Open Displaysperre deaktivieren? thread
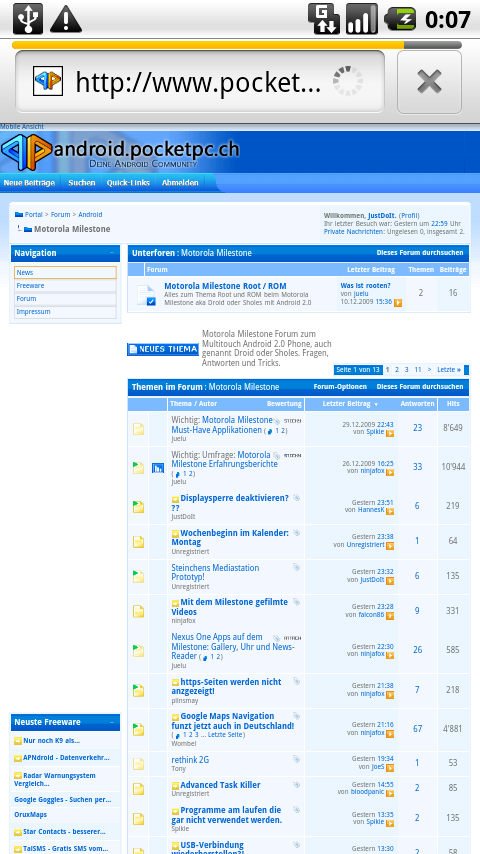Image resolution: width=480 pixels, height=854 pixels. pyautogui.click(x=230, y=503)
